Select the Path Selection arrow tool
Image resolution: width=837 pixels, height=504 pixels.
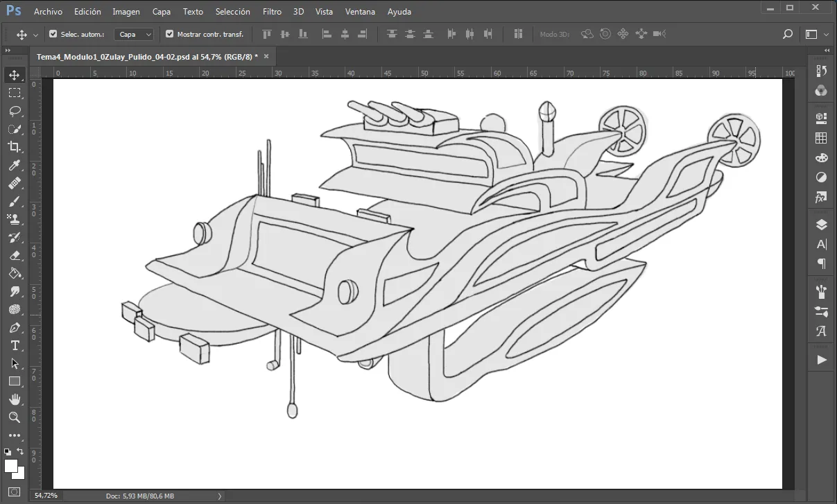pos(15,363)
